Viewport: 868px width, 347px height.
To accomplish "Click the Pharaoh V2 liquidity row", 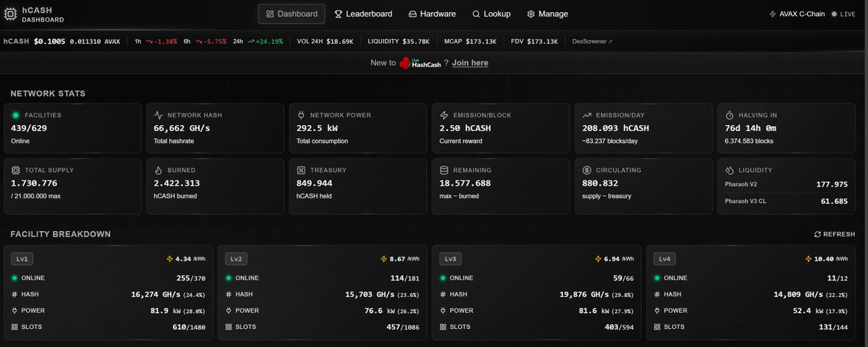I will point(787,184).
